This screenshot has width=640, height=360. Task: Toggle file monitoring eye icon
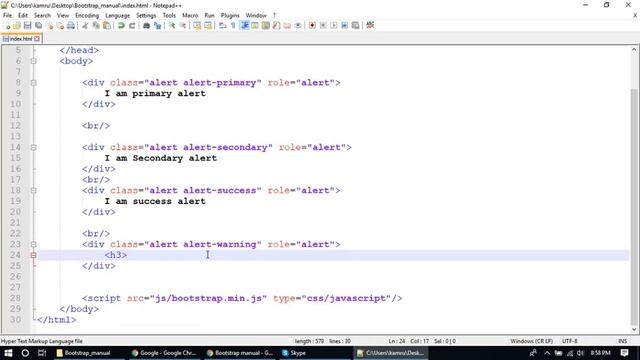(298, 25)
